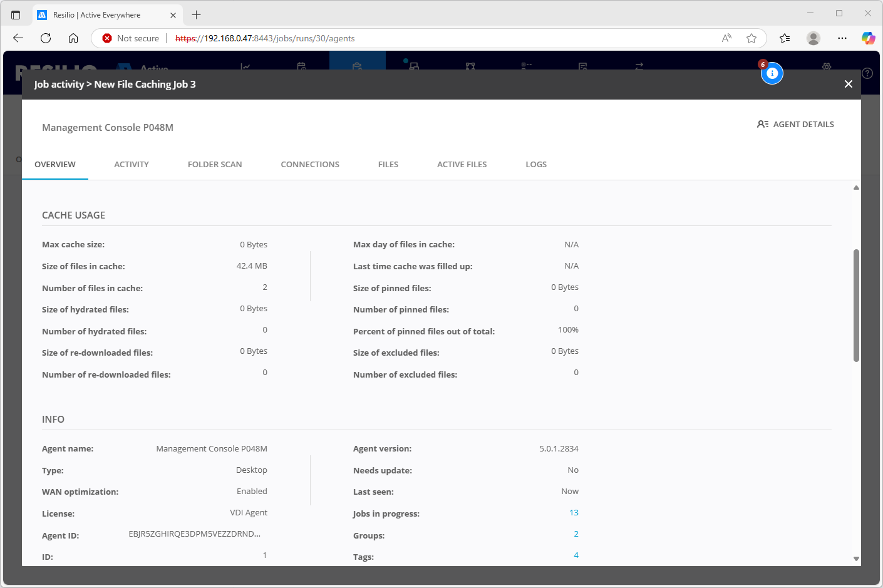883x588 pixels.
Task: Go back with browser back arrow
Action: click(x=18, y=38)
